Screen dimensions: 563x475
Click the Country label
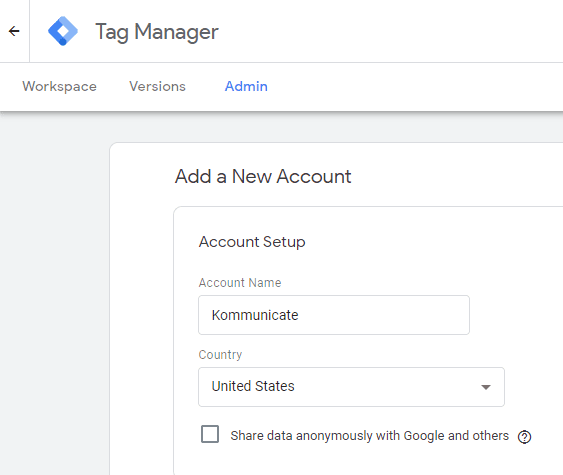[220, 355]
